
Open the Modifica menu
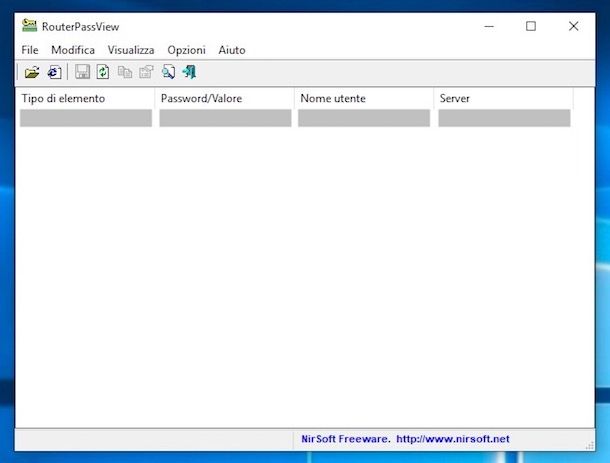73,50
